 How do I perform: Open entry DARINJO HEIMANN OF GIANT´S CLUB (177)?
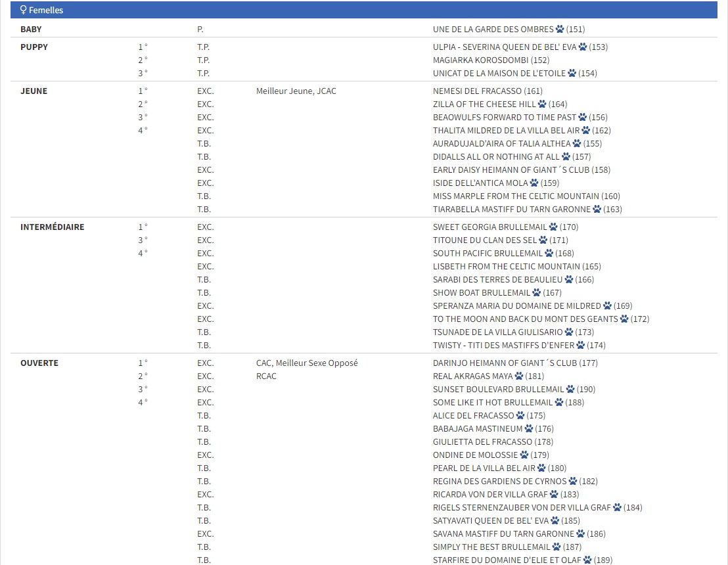click(x=515, y=363)
